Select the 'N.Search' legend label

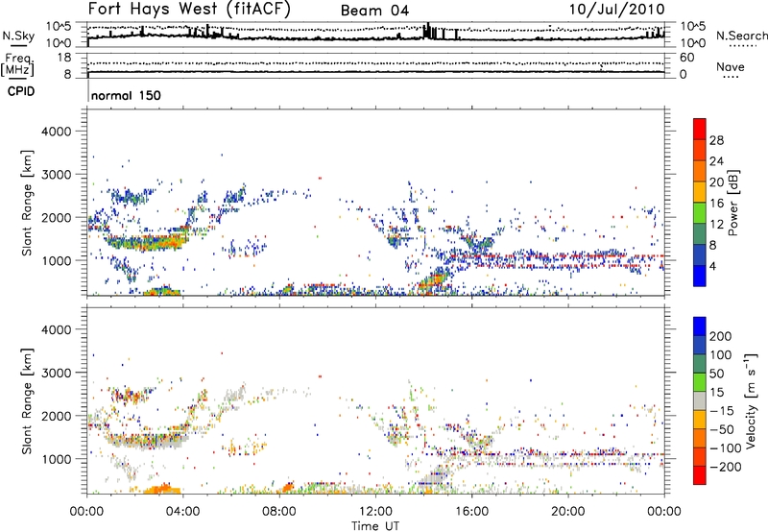pos(742,36)
